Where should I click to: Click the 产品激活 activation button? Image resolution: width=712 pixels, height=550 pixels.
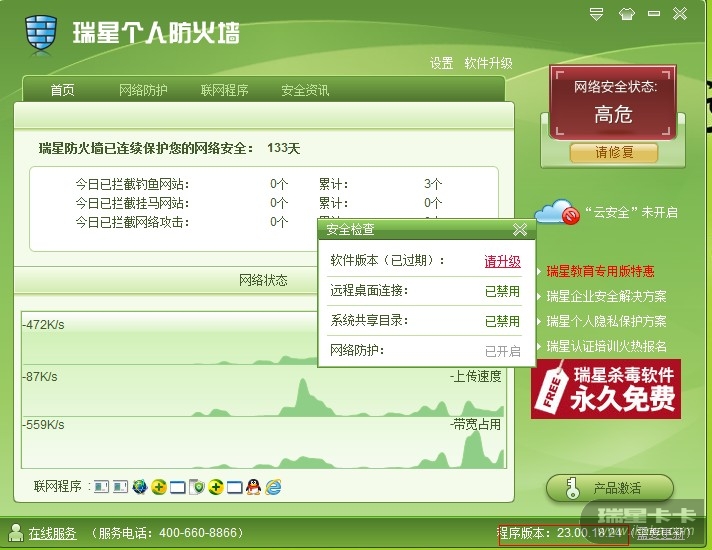coord(609,488)
